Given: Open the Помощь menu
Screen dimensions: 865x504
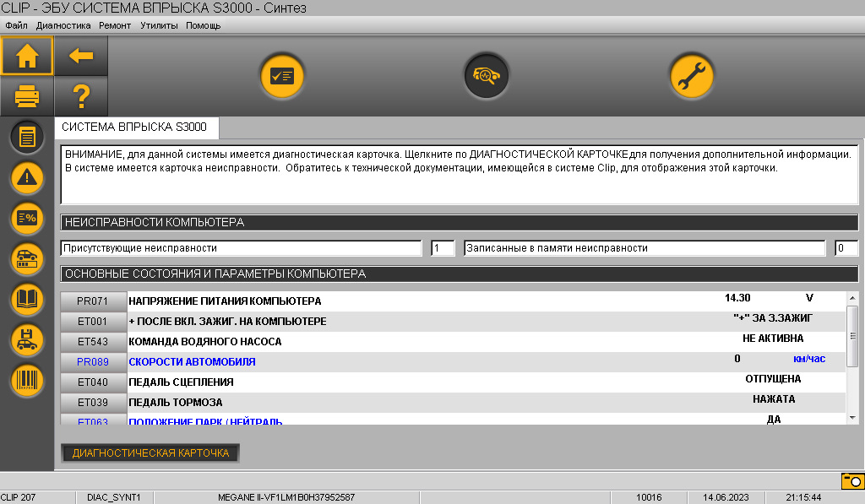Looking at the screenshot, I should (203, 25).
